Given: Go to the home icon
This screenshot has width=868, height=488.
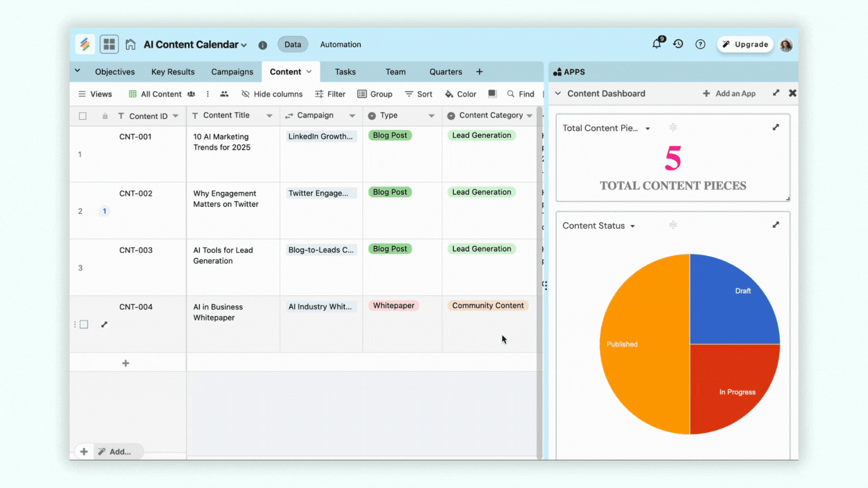Looking at the screenshot, I should [x=131, y=44].
